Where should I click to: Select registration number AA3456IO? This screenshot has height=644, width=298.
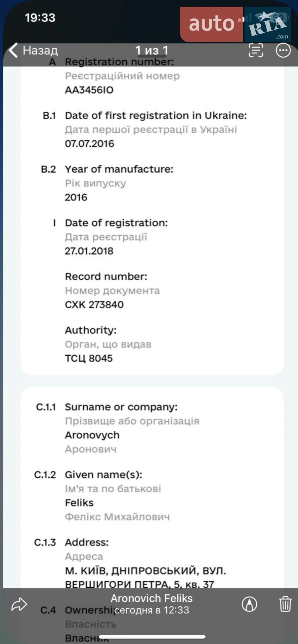tap(89, 90)
